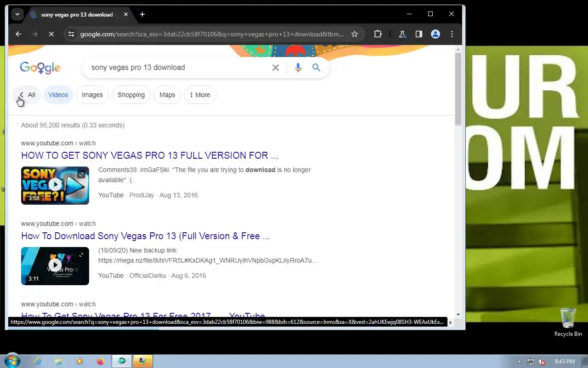This screenshot has width=588, height=368.
Task: Open a new browser tab
Action: 142,14
